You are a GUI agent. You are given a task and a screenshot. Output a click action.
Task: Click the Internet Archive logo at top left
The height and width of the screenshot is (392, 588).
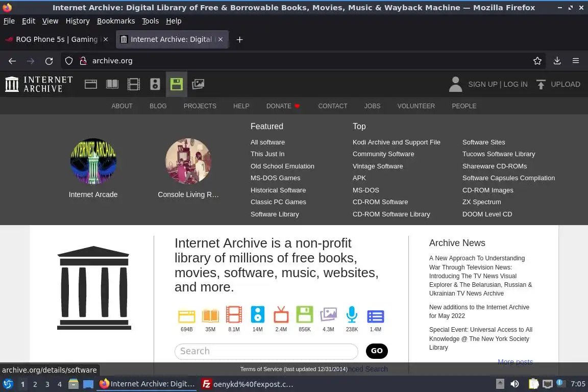[x=39, y=84]
